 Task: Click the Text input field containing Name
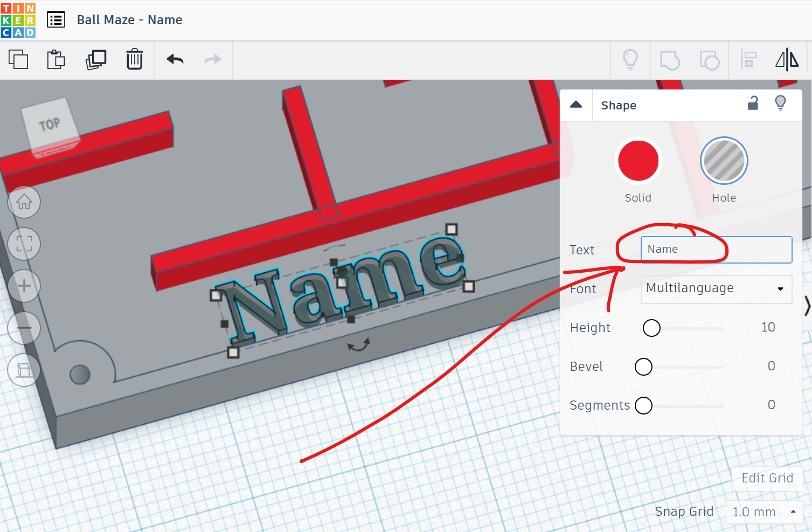(x=716, y=250)
